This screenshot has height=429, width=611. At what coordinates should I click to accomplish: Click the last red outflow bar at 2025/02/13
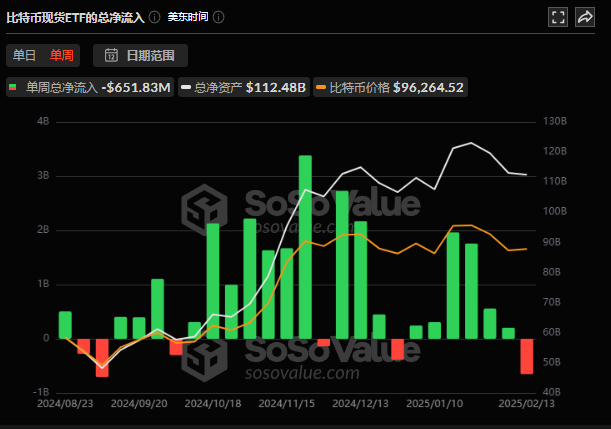527,356
